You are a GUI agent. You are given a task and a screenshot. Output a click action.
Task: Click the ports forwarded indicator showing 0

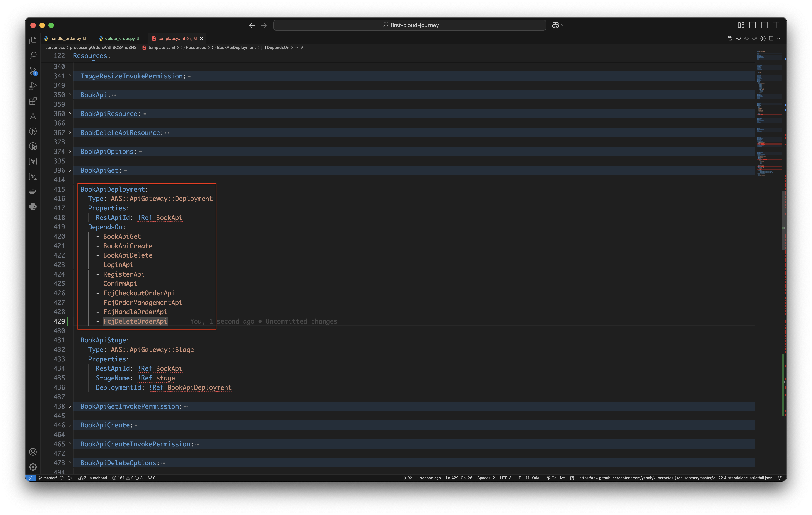click(x=152, y=478)
